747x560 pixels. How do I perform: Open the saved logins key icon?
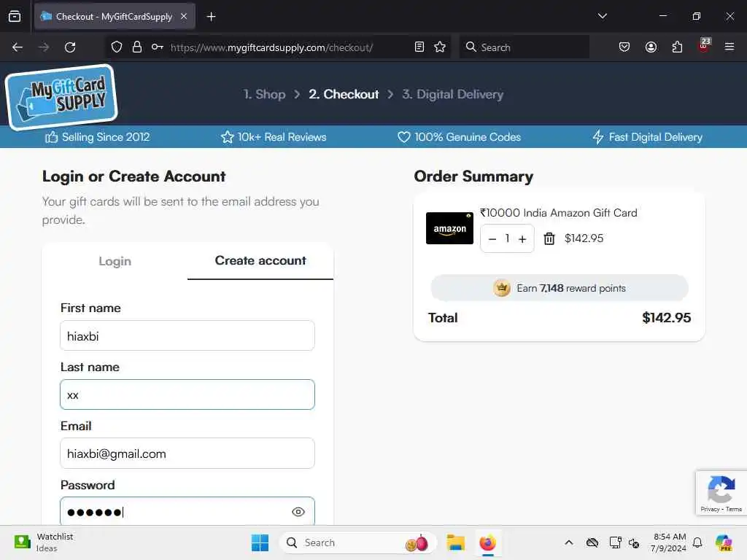click(x=158, y=47)
